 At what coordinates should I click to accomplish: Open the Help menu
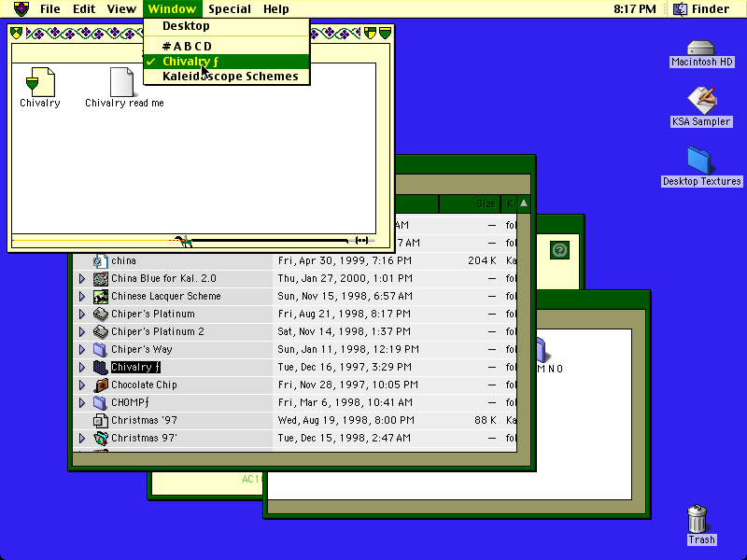click(275, 9)
